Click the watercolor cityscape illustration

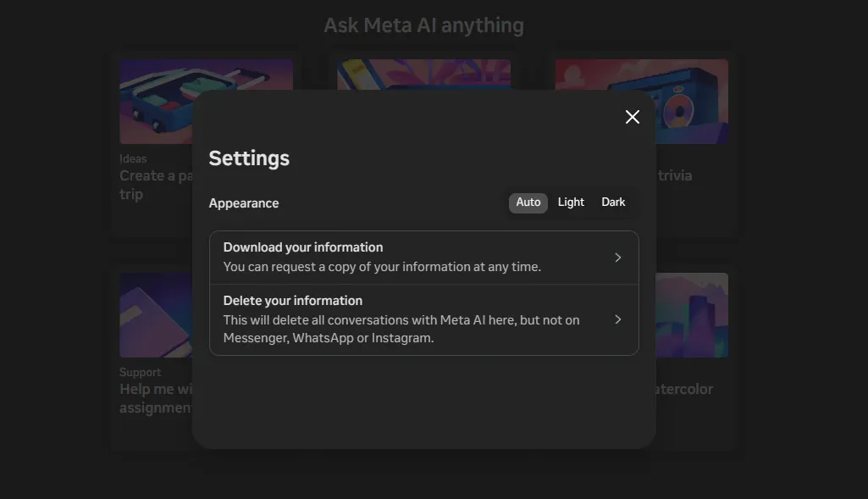click(x=692, y=315)
